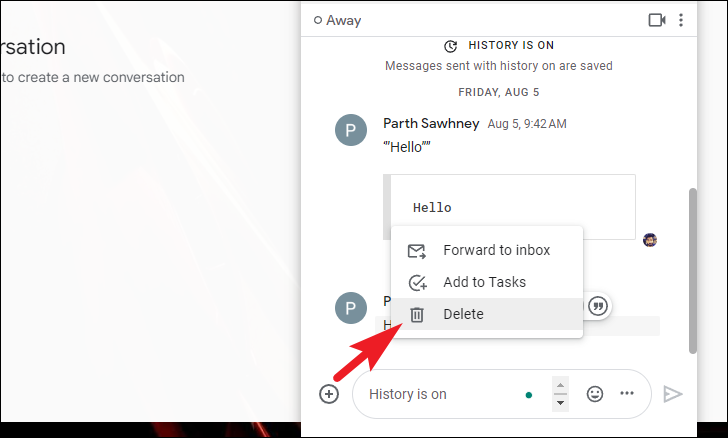Choose Add to Tasks
The image size is (728, 438).
[487, 282]
